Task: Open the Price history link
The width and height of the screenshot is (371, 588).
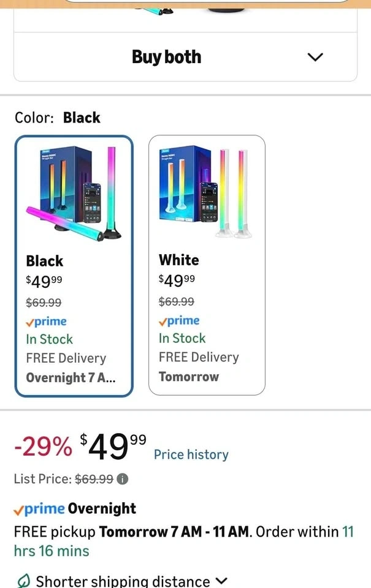Action: coord(191,454)
